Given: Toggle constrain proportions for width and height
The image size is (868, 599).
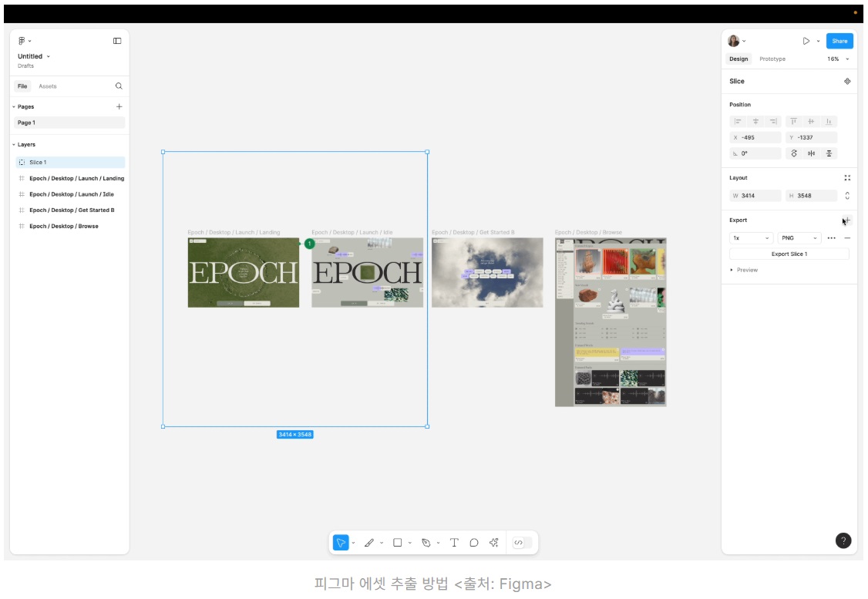Looking at the screenshot, I should click(x=847, y=195).
